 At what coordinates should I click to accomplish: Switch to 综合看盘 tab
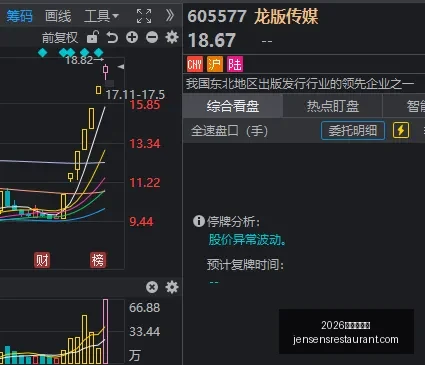pyautogui.click(x=233, y=106)
